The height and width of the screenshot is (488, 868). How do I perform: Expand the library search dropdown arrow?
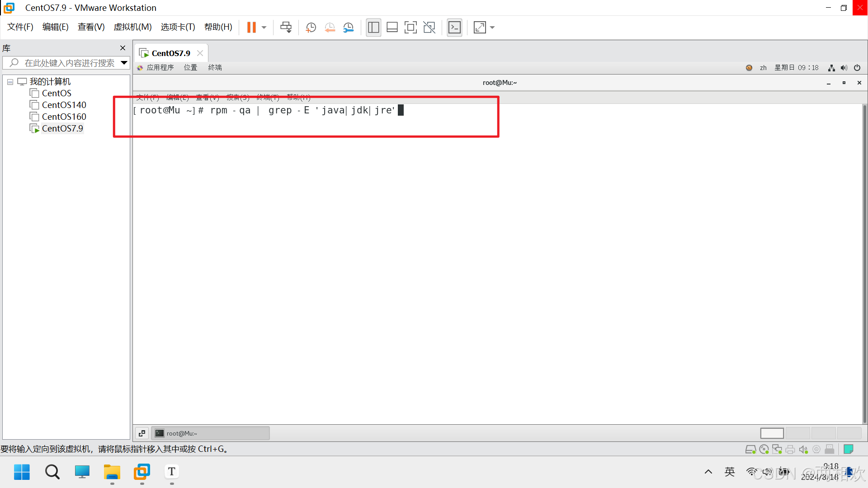pyautogui.click(x=124, y=63)
